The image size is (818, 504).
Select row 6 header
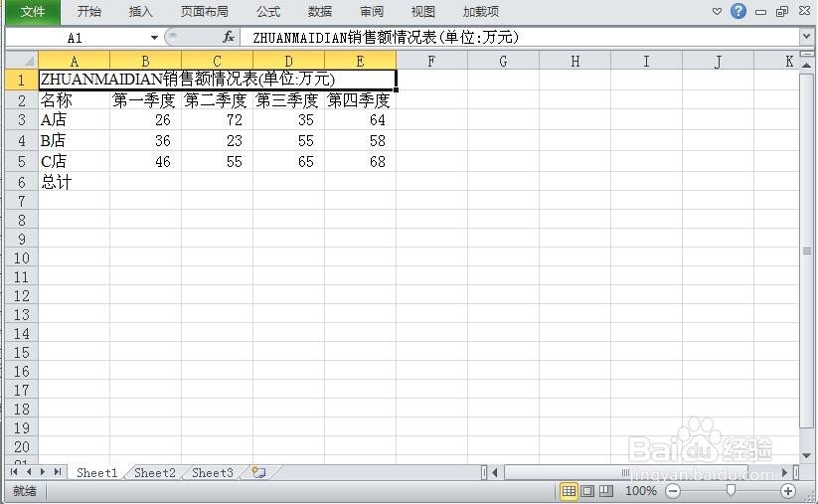point(22,182)
